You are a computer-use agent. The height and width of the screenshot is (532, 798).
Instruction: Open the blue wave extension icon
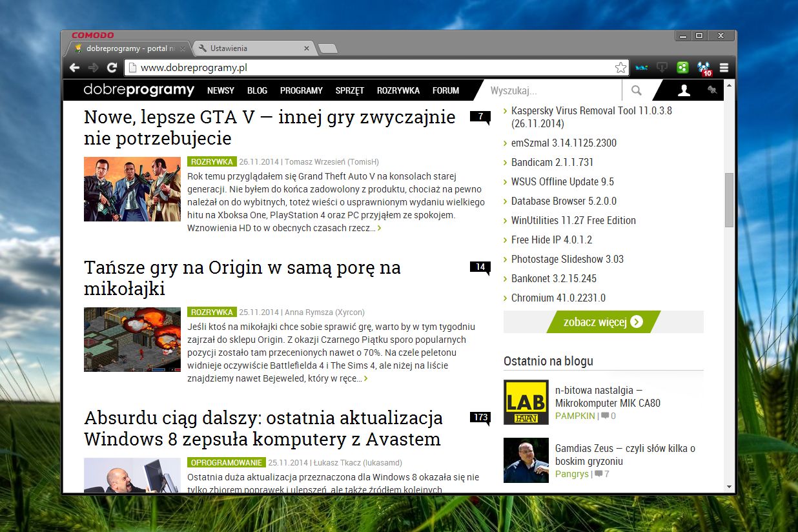pos(641,68)
